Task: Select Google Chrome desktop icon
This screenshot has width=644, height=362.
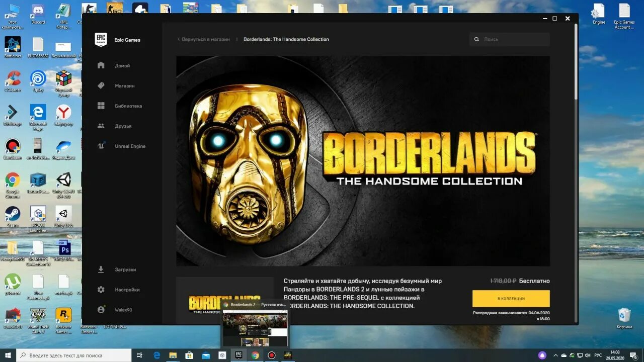Action: click(x=13, y=185)
